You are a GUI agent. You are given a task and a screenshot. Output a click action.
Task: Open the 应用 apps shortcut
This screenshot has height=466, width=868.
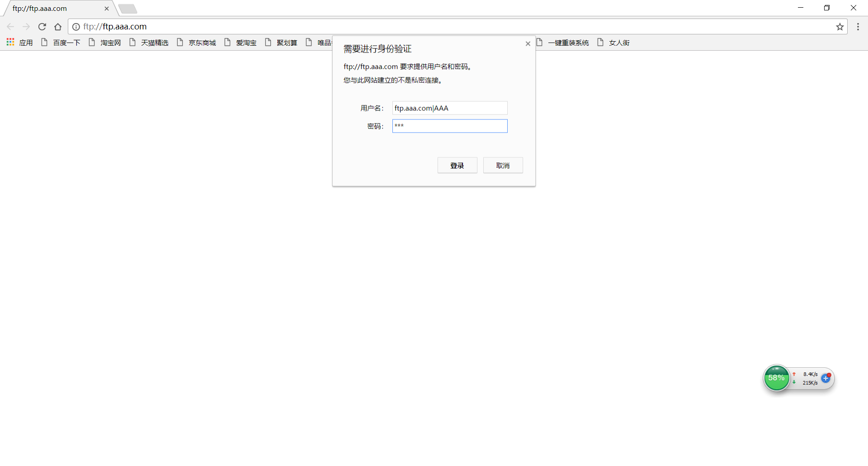[x=19, y=43]
